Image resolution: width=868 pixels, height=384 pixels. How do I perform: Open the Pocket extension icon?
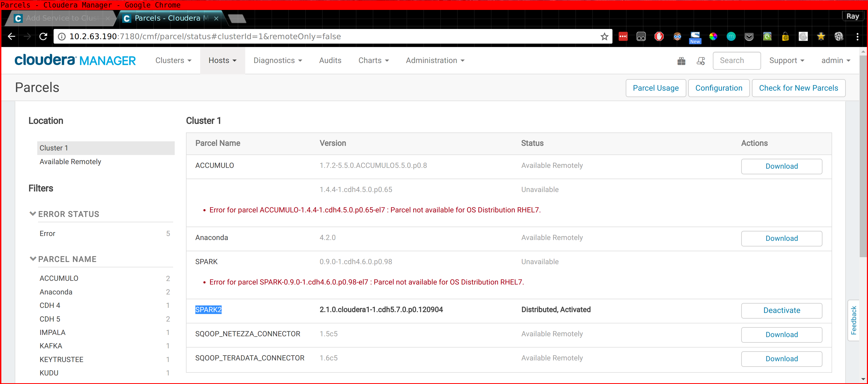pyautogui.click(x=749, y=36)
